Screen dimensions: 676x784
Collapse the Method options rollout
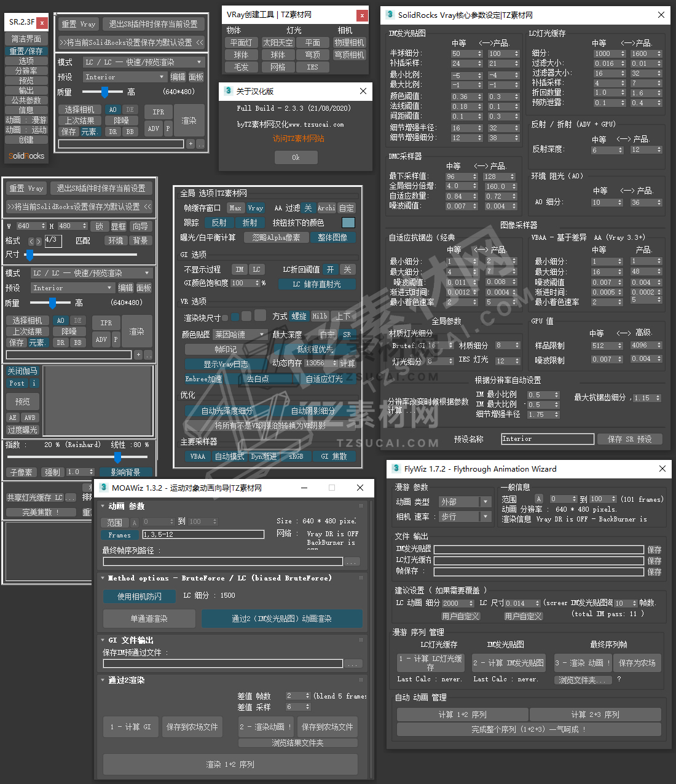pyautogui.click(x=103, y=578)
